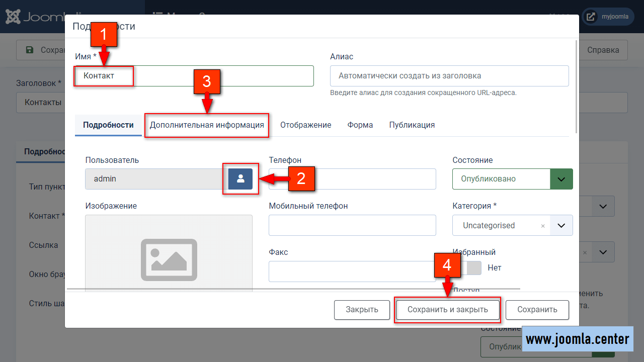The height and width of the screenshot is (362, 644).
Task: Switch to Дополнительная информация tab
Action: (207, 125)
